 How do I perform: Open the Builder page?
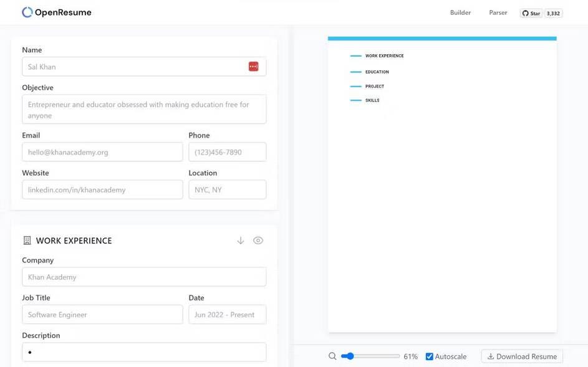[460, 12]
